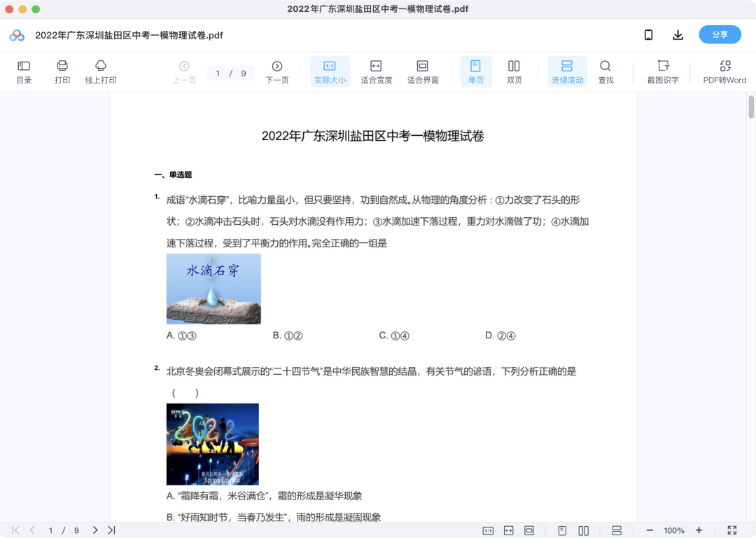This screenshot has width=756, height=538.
Task: Click the 分享 share button
Action: point(720,35)
